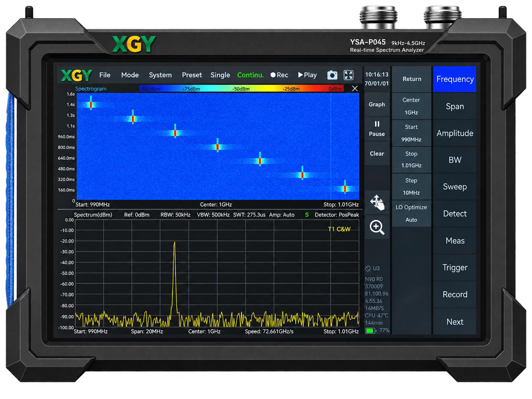The height and width of the screenshot is (399, 532).
Task: Start recording with Rec
Action: (x=279, y=75)
